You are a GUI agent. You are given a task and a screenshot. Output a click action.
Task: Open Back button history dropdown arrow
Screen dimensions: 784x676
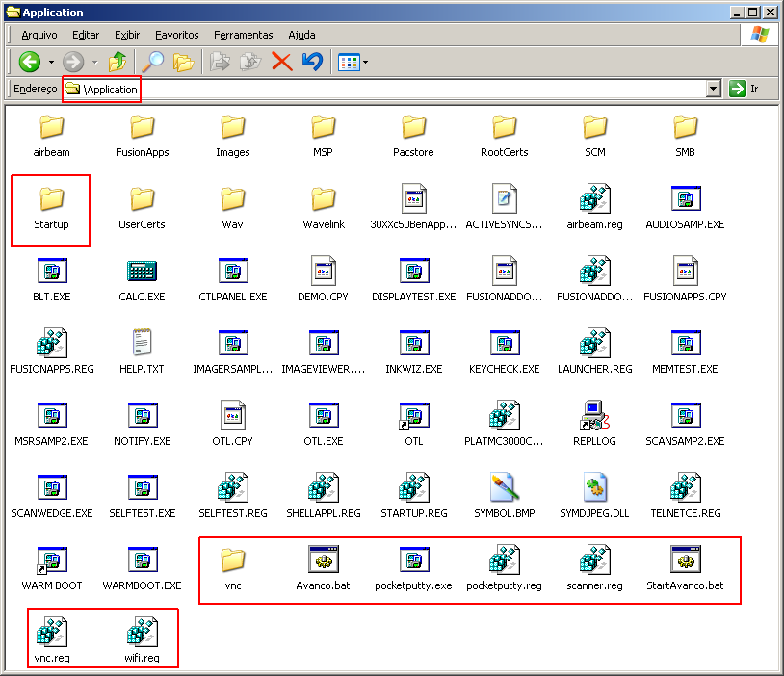(x=51, y=63)
